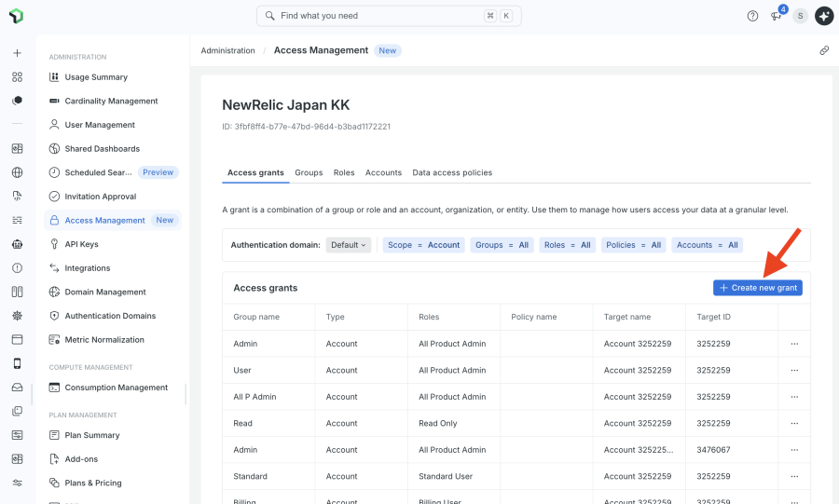839x504 pixels.
Task: Switch to Data access policies tab
Action: tap(452, 172)
